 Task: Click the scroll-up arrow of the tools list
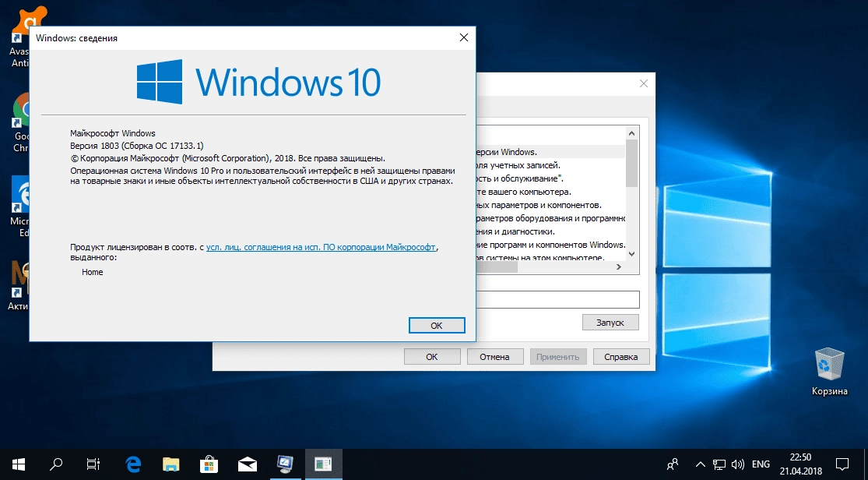(631, 133)
